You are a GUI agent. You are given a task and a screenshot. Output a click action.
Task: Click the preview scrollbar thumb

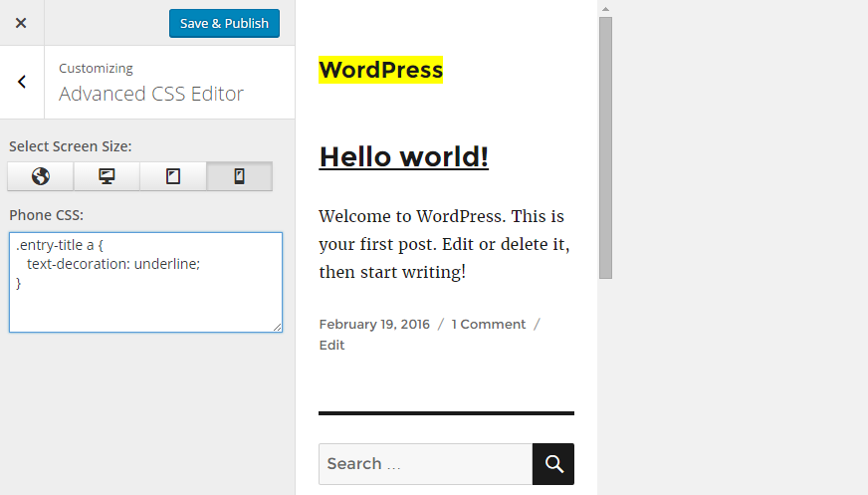(605, 147)
